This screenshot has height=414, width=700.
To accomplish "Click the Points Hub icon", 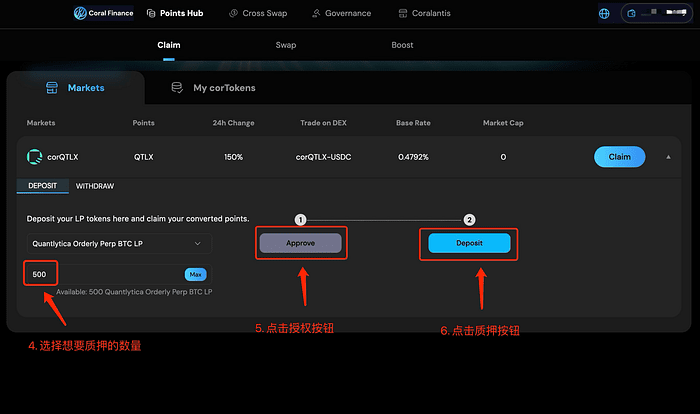I will click(151, 13).
